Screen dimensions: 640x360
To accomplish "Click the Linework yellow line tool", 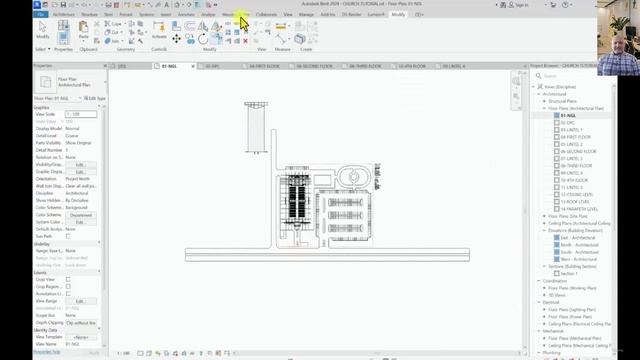I will [x=281, y=26].
